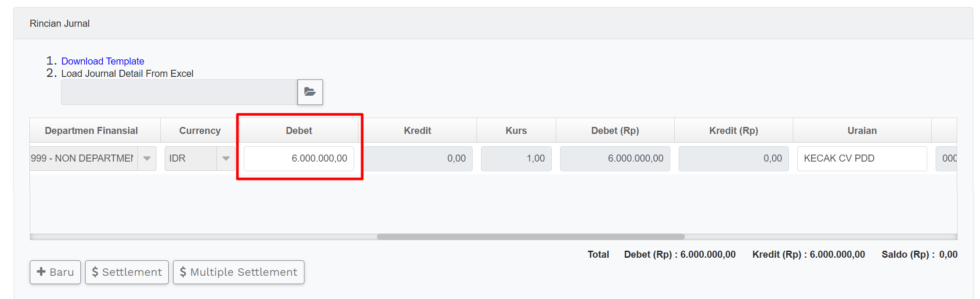Click the folder browse icon for Excel upload
Viewport: 980px width, 299px height.
(310, 92)
